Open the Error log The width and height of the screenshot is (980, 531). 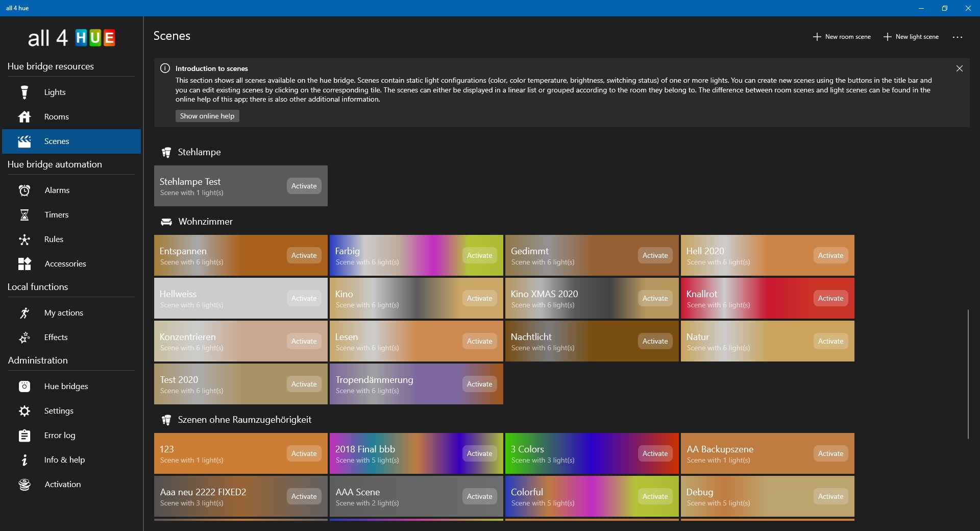[x=60, y=435]
